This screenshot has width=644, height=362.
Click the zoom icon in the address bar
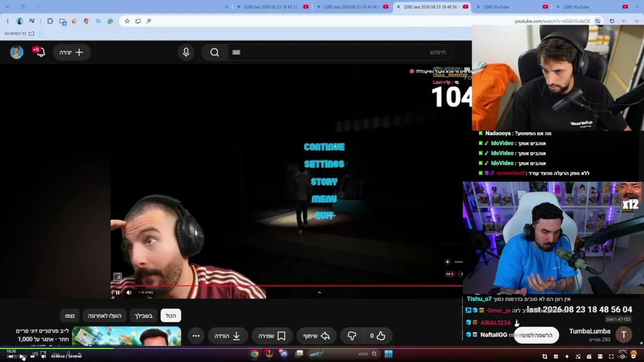tap(149, 21)
